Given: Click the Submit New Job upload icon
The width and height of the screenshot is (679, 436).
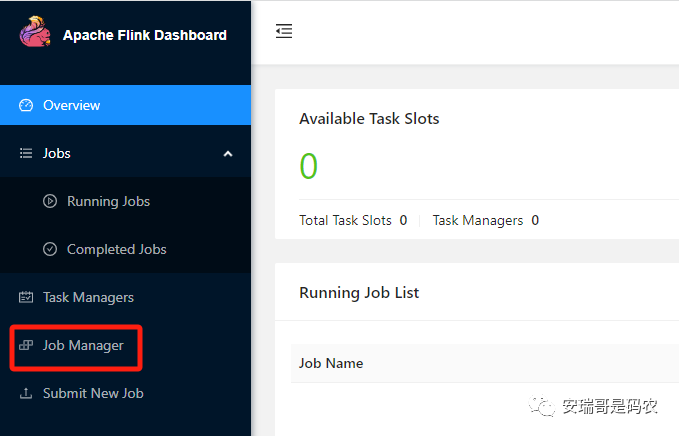Looking at the screenshot, I should [x=26, y=393].
